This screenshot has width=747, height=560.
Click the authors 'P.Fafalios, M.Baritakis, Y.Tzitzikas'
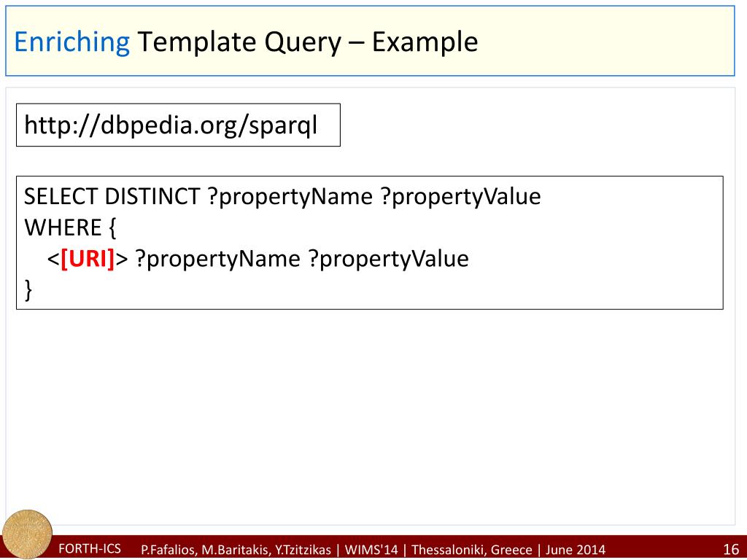pyautogui.click(x=236, y=550)
